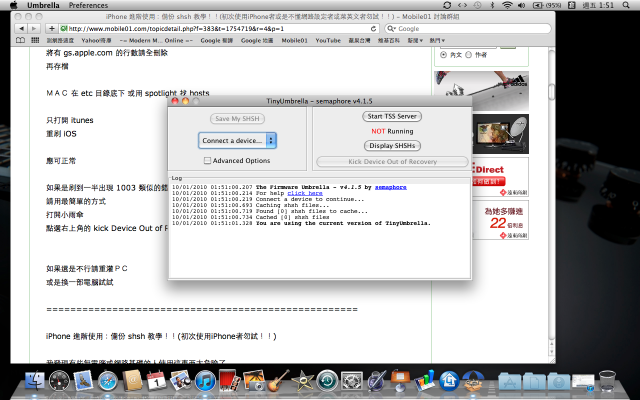This screenshot has width=640, height=400.
Task: Expand second-to-last bookmarks bar folder
Action: pyautogui.click(x=415, y=40)
